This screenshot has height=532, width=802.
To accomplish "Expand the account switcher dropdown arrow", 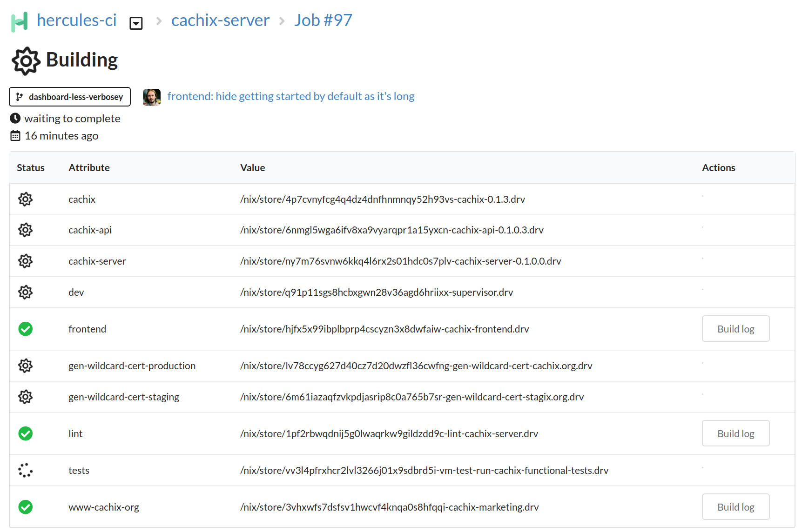I will pos(136,23).
